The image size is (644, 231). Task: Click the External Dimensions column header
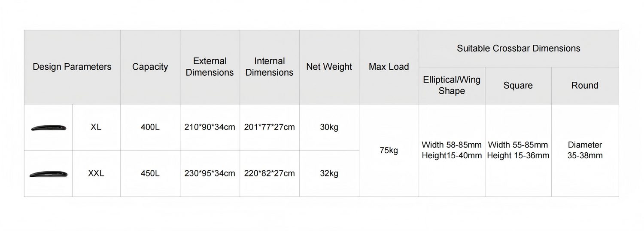[210, 67]
